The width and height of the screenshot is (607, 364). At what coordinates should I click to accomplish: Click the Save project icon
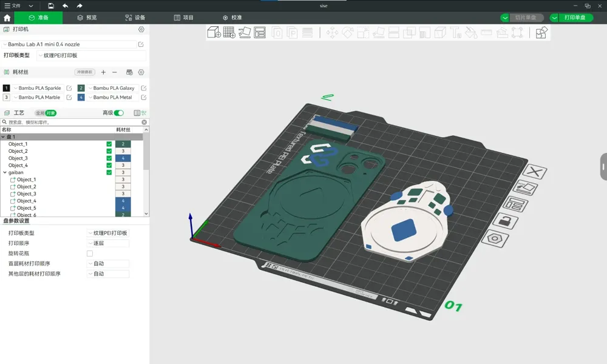coord(51,6)
